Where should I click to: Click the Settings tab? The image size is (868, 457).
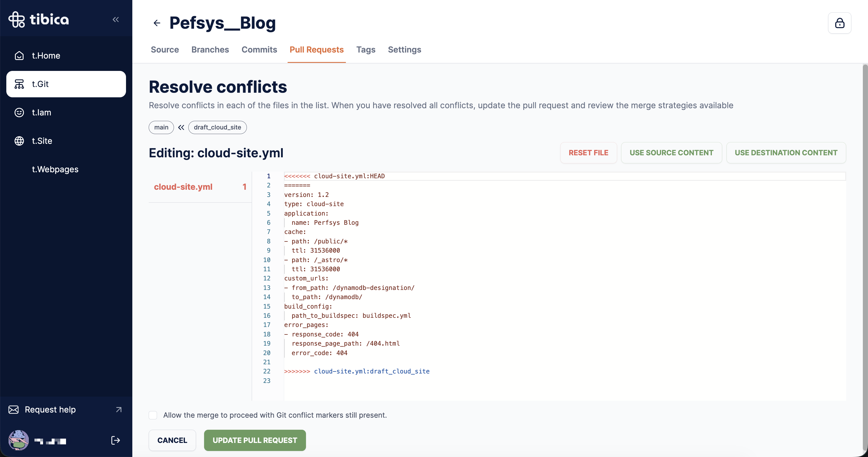point(404,50)
